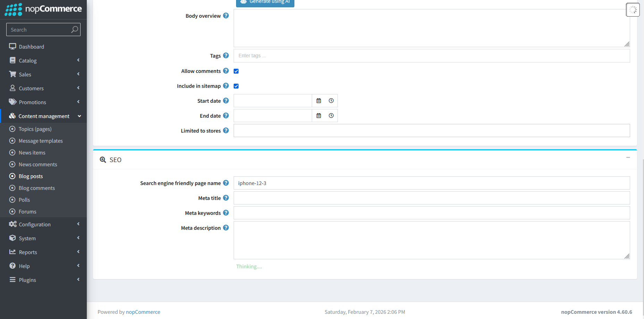Screen dimensions: 644x319
Task: Click the magnifier icon in the SEO header
Action: tap(103, 159)
